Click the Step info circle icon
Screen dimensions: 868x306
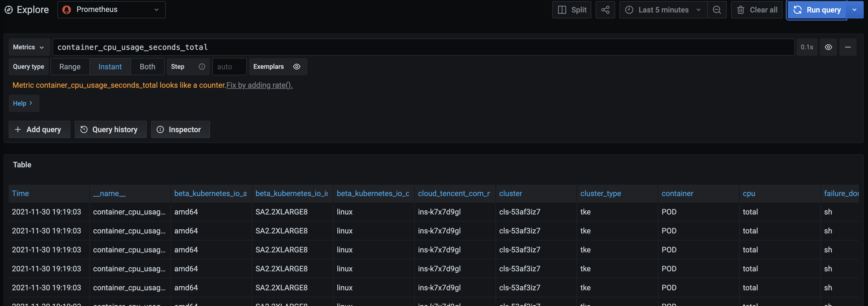click(202, 67)
